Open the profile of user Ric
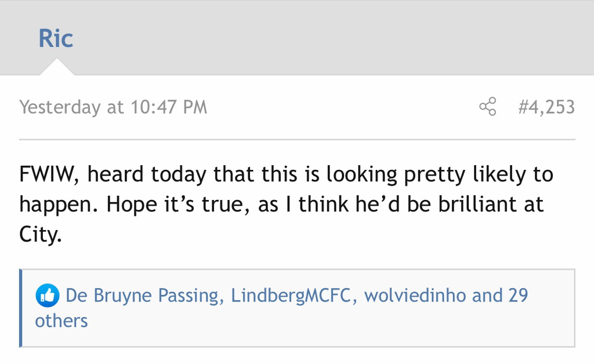594x364 pixels. click(56, 38)
